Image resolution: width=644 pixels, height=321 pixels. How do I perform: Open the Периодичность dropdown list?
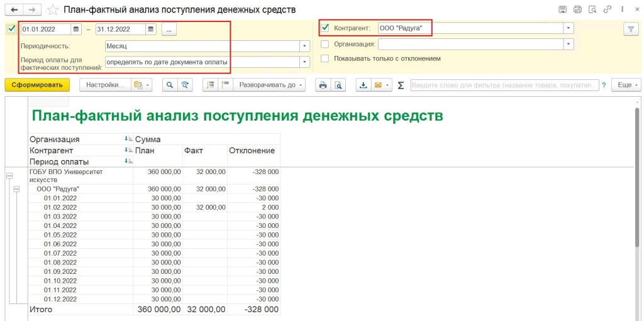click(305, 46)
